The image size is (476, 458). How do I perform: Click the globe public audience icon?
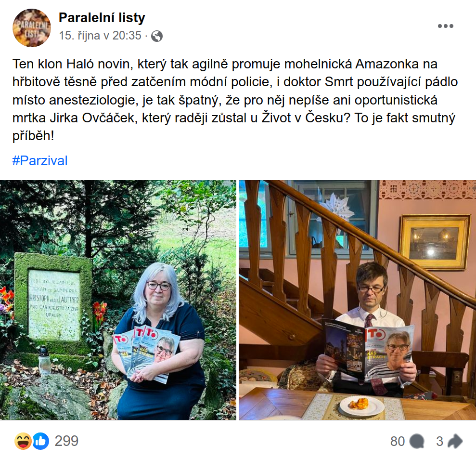(156, 36)
